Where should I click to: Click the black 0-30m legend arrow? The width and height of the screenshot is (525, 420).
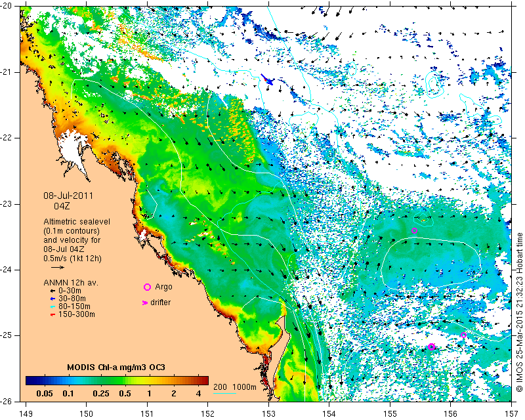click(x=52, y=291)
